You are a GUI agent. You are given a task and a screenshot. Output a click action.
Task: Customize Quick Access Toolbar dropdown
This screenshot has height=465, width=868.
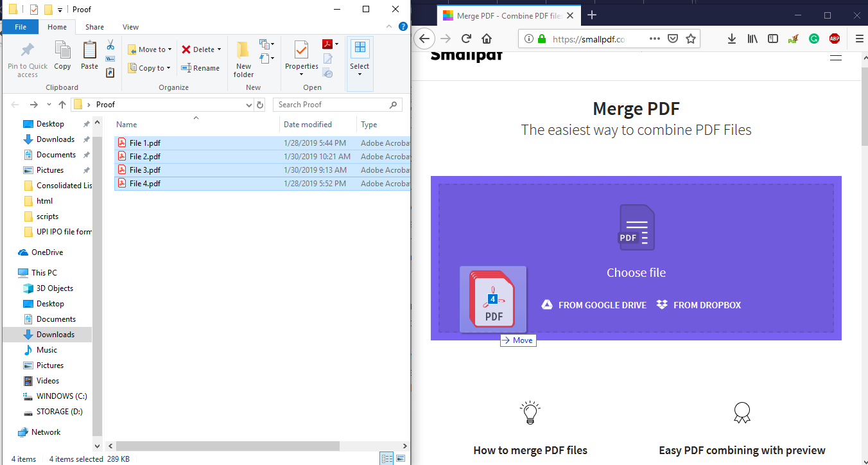60,10
